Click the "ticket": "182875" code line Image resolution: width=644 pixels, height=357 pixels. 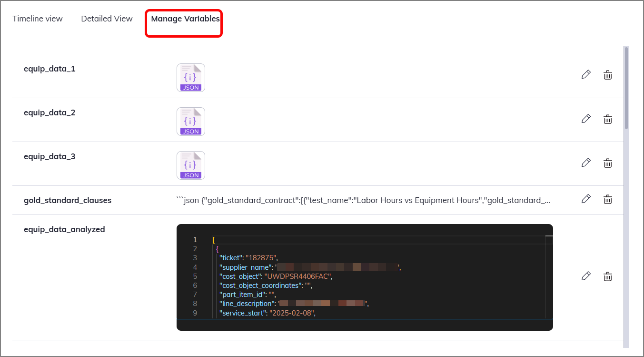pyautogui.click(x=248, y=258)
